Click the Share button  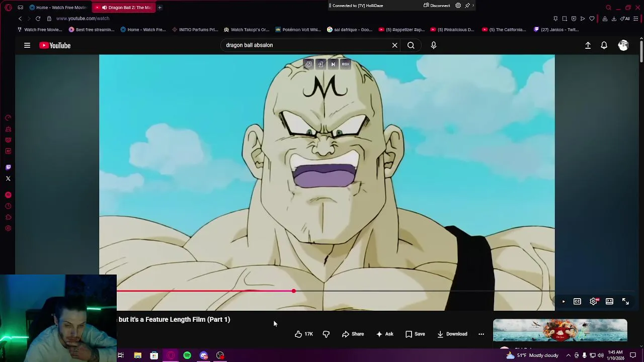[353, 334]
